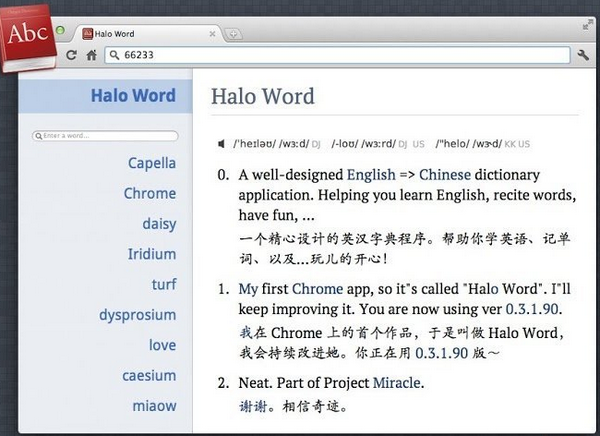Select love in the word list

point(162,345)
